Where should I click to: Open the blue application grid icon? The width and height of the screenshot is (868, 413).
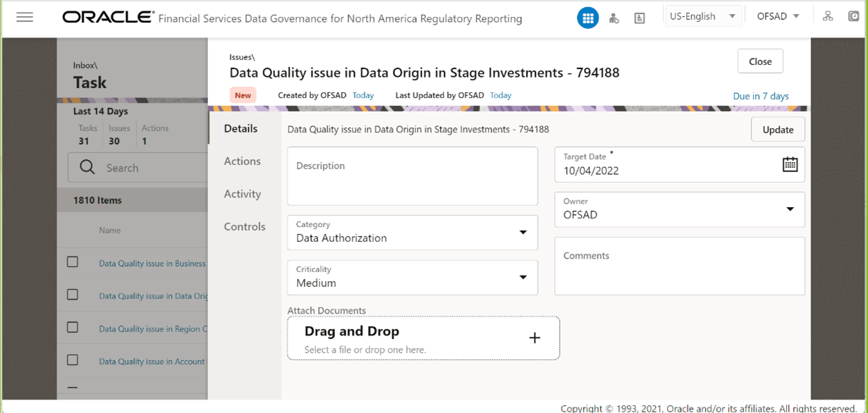click(587, 18)
